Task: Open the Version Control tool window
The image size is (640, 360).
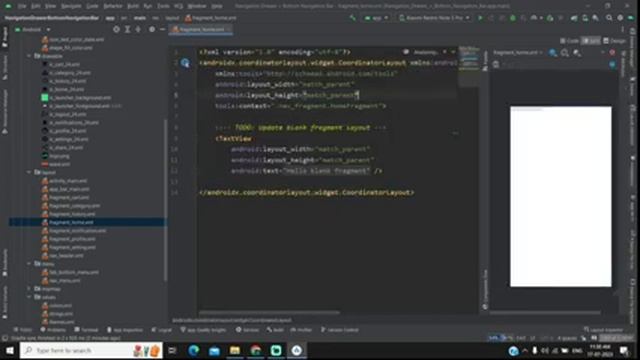Action: click(x=340, y=330)
